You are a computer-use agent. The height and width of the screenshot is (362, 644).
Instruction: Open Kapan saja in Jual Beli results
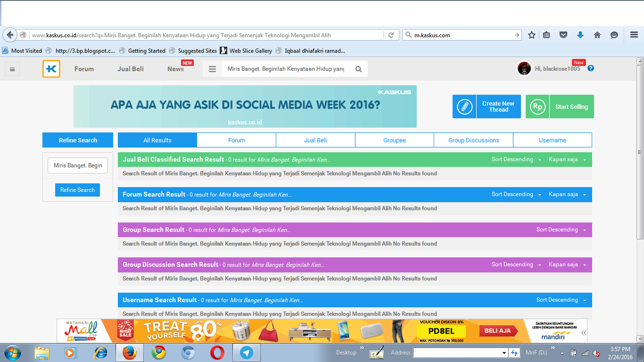(568, 159)
